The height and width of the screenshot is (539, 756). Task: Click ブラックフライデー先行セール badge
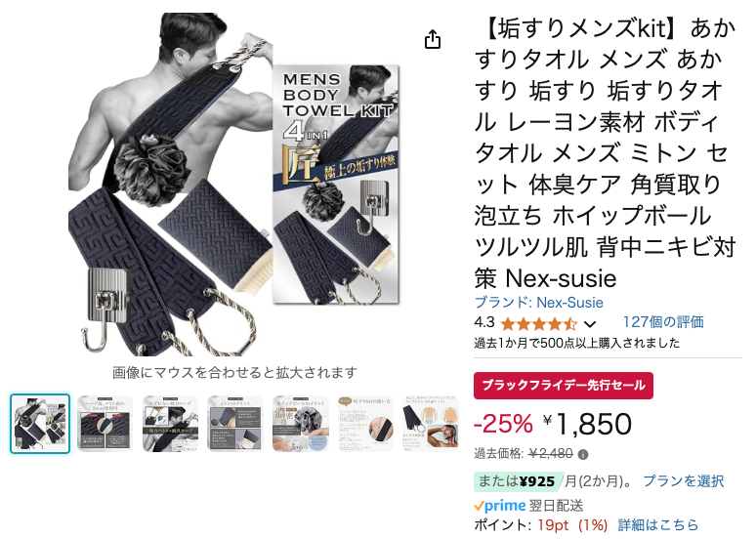click(x=564, y=385)
